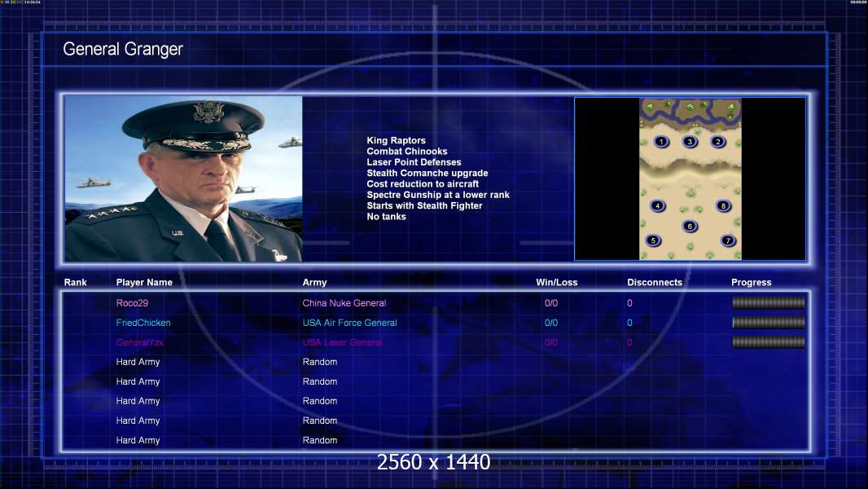Viewport: 868px width, 489px height.
Task: Click start position 7 on the minimap
Action: [x=728, y=240]
